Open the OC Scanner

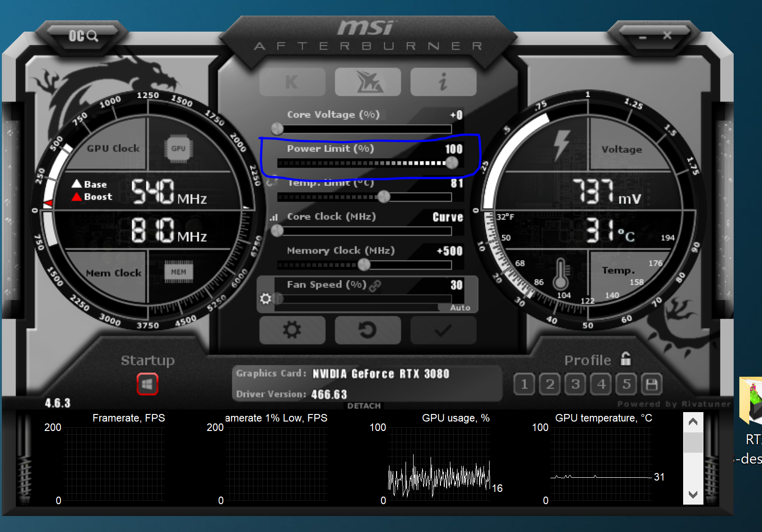pyautogui.click(x=83, y=36)
